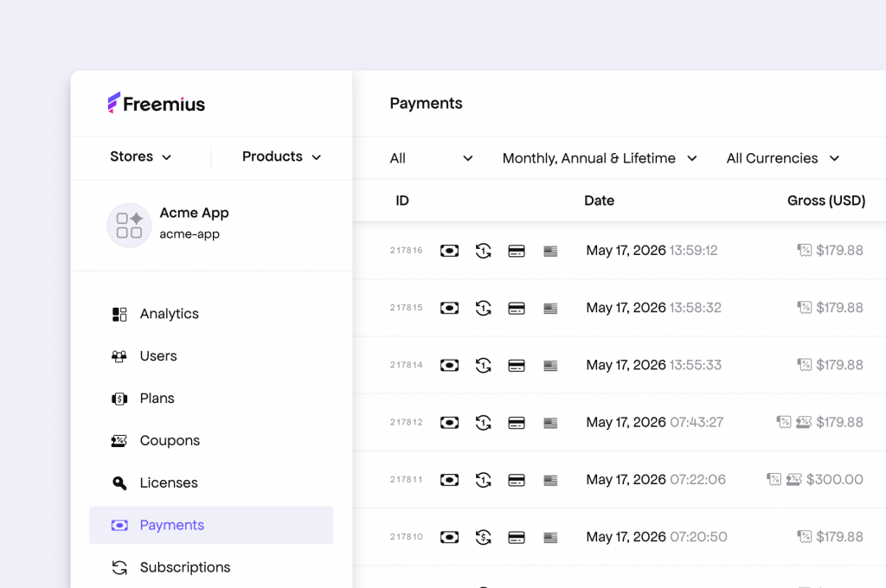Click renewal cycle icon in row 217815
Image resolution: width=886 pixels, height=588 pixels.
coord(483,308)
